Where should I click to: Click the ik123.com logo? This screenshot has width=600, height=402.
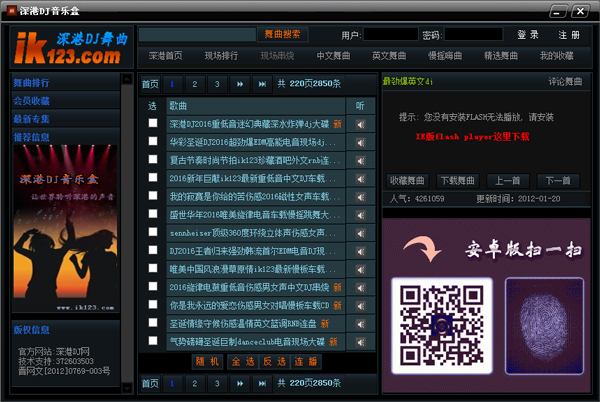70,48
